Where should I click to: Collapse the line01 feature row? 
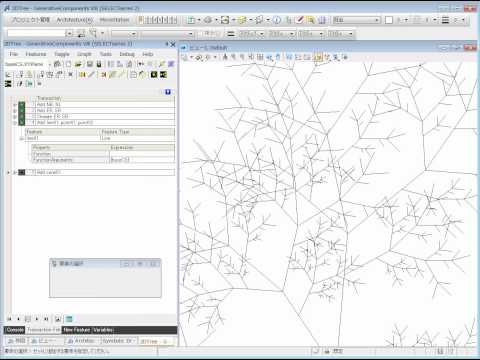coord(22,138)
